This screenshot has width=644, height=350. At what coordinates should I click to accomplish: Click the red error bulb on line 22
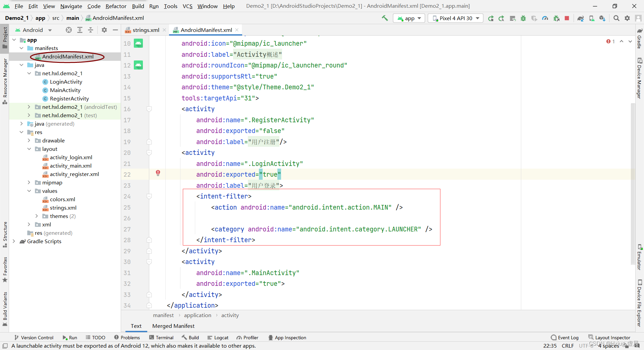click(158, 173)
